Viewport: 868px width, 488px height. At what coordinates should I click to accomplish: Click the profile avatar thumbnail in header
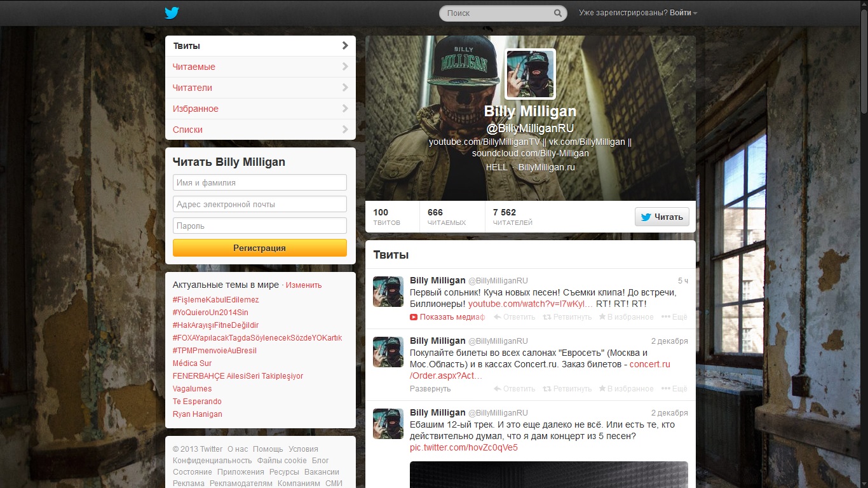click(x=530, y=74)
